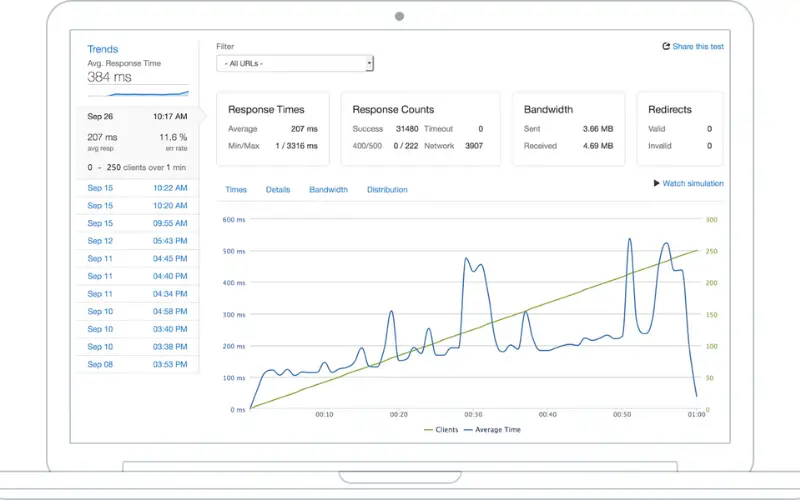Image resolution: width=800 pixels, height=500 pixels.
Task: Open the Details tab
Action: coord(278,190)
